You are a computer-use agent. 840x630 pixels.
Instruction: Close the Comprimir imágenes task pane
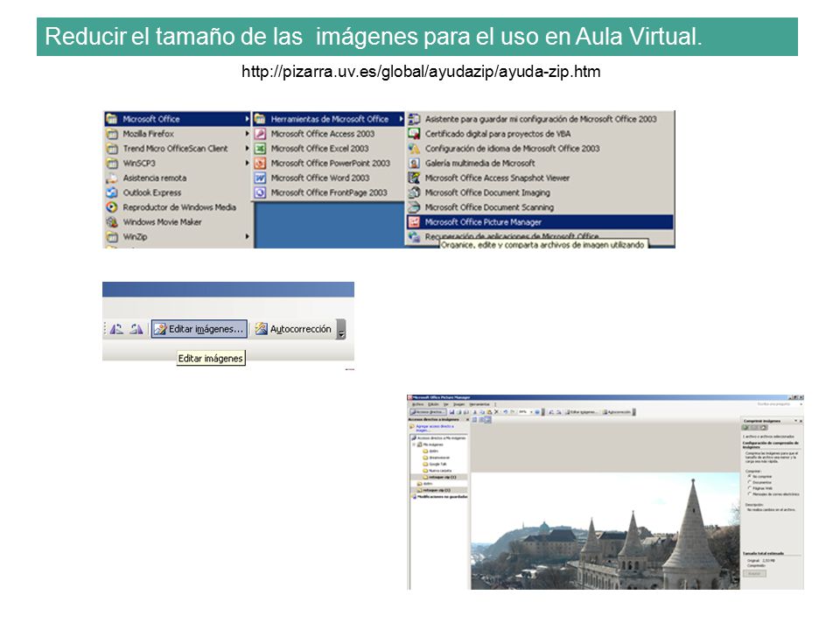(801, 421)
